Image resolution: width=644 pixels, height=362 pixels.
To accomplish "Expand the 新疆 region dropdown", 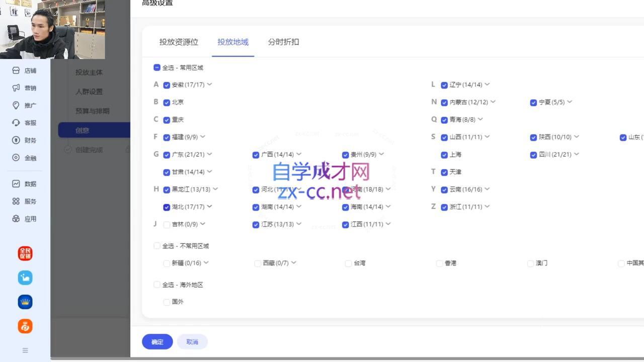I will 207,263.
